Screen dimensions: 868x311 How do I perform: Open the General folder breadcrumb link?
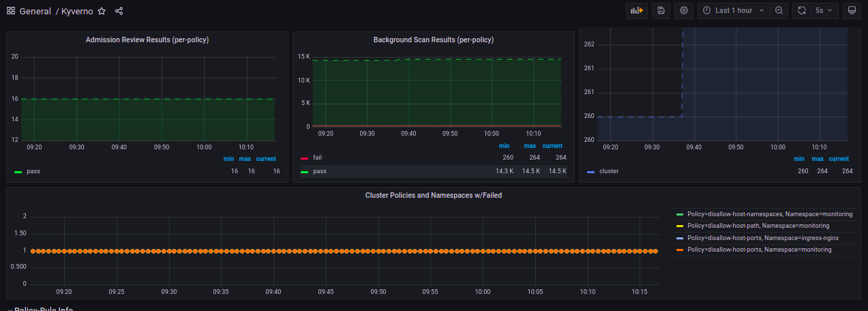[35, 11]
